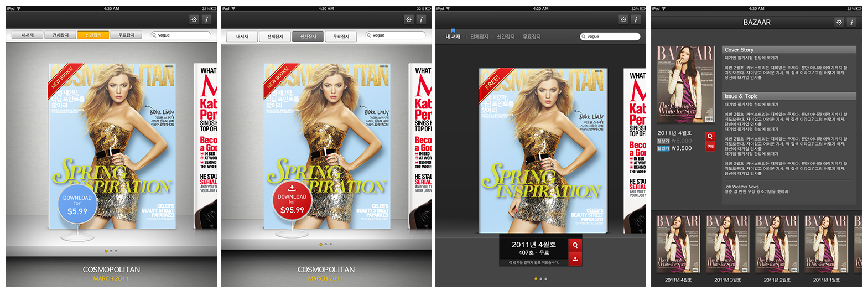Select 무료잡지 tab on the $95.99 screen

341,36
